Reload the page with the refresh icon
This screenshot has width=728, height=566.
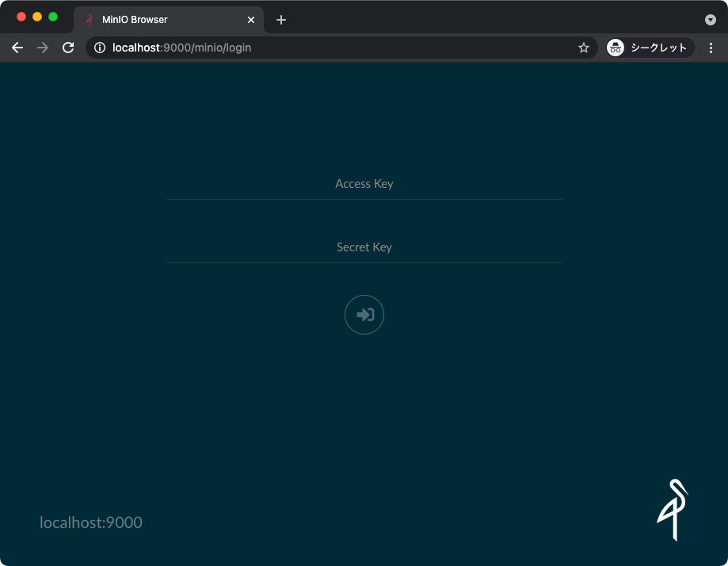point(68,48)
